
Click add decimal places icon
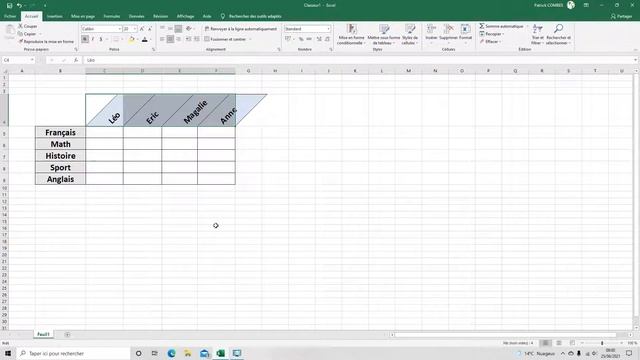[319, 39]
